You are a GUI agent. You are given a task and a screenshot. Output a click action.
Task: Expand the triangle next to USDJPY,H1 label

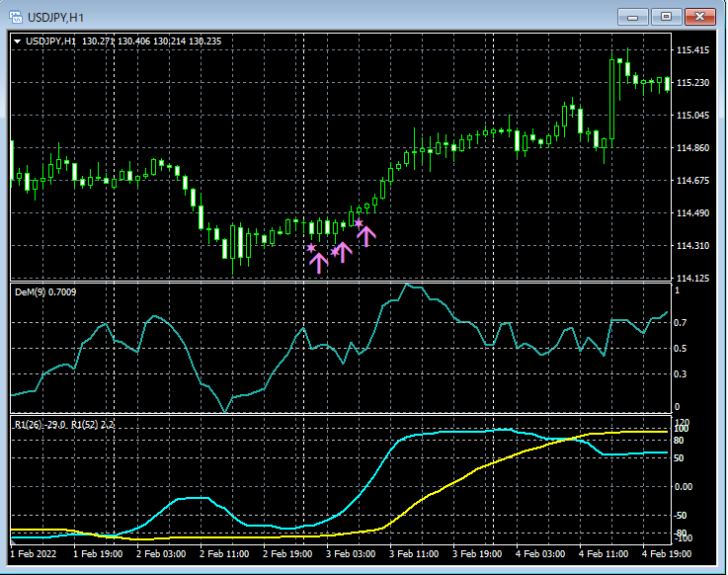tap(17, 41)
